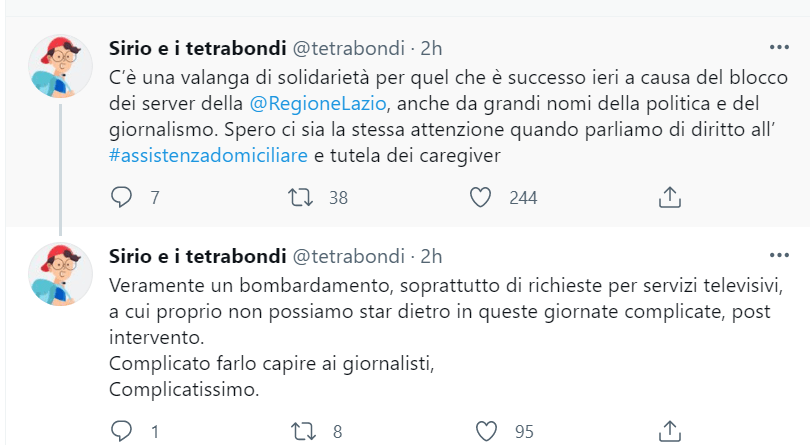810x445 pixels.
Task: Open first tweet's 2h timestamp
Action: point(432,49)
